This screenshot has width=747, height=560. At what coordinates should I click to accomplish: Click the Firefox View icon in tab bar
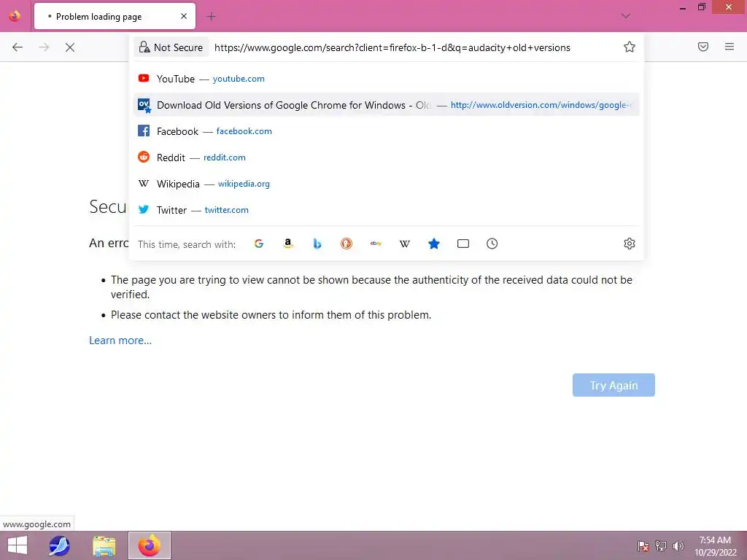(x=15, y=16)
